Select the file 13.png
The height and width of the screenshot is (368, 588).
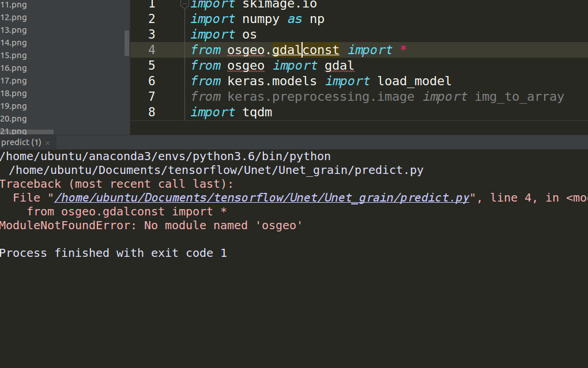pos(14,30)
